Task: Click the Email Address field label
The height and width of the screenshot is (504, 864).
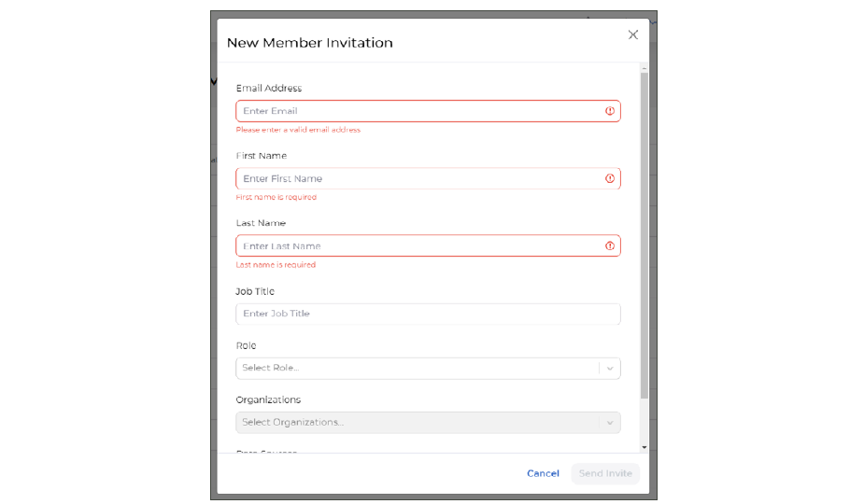Action: (269, 89)
